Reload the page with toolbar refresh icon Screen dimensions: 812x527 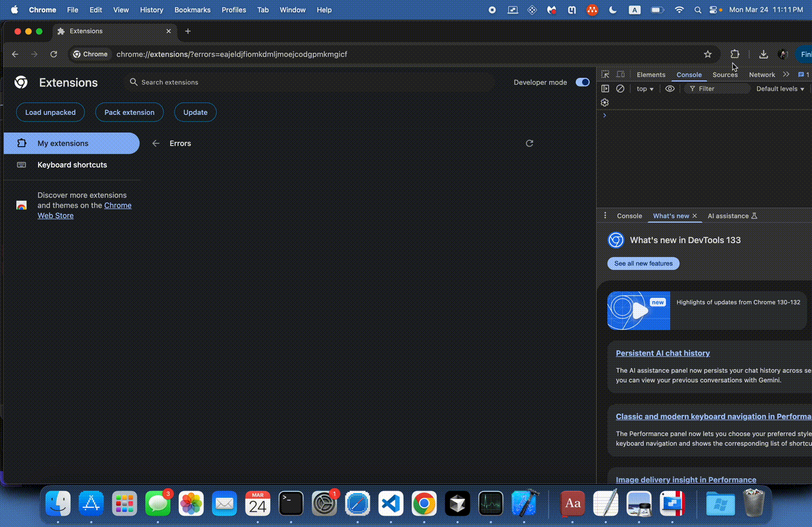tap(54, 54)
